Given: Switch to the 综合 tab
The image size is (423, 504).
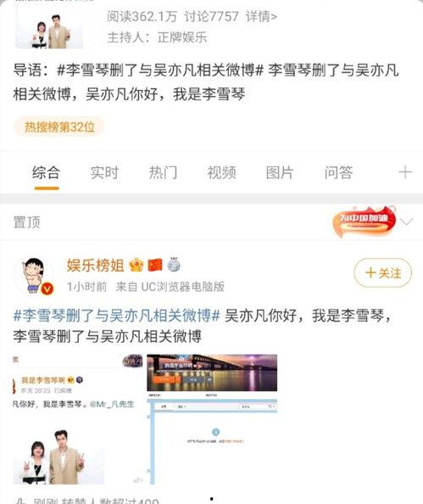Looking at the screenshot, I should [47, 173].
